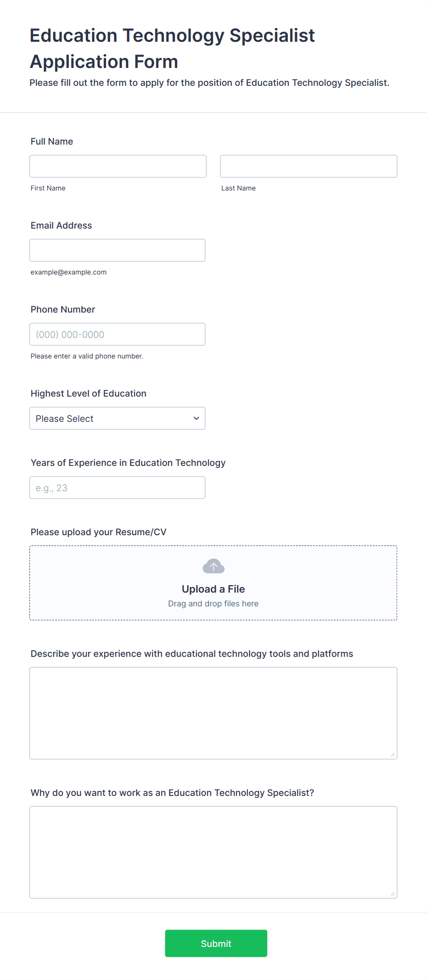The width and height of the screenshot is (427, 980).
Task: Click the First Name input field
Action: pos(118,166)
